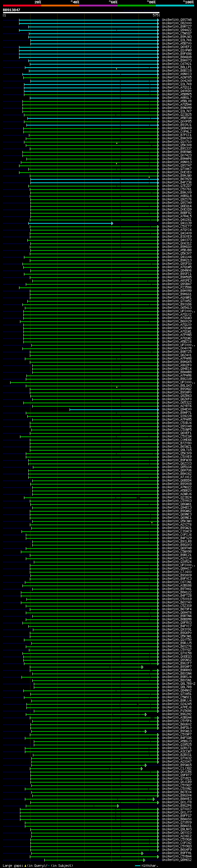Click the UniRef100_Q9FRT7 entry
Image resolution: width=197 pixels, height=868 pixels.
click(x=176, y=775)
